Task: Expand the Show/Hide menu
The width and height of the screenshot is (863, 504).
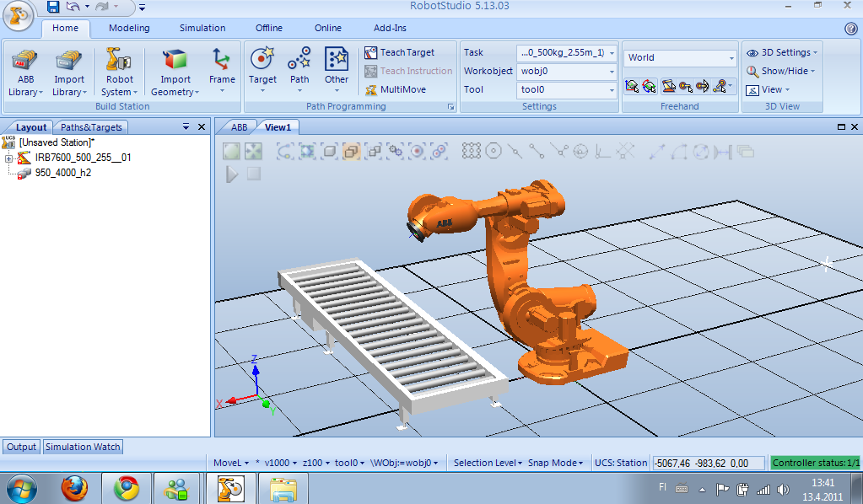Action: tap(780, 71)
